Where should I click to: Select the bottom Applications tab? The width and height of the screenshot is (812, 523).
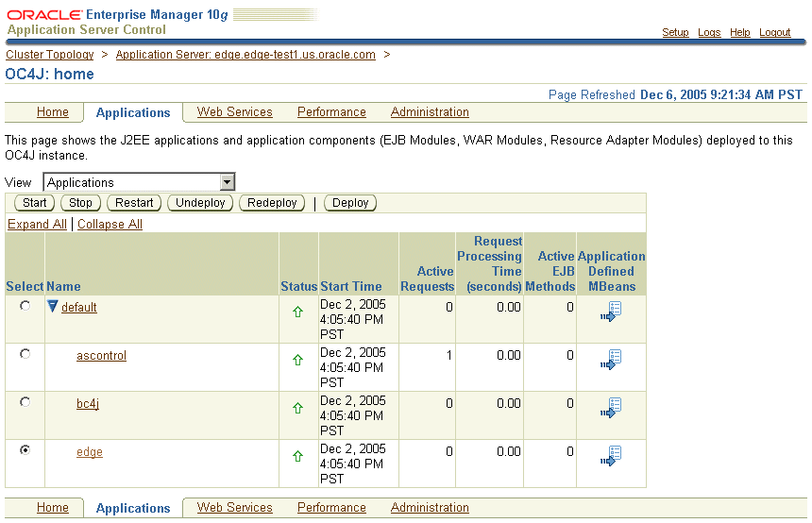pos(133,509)
